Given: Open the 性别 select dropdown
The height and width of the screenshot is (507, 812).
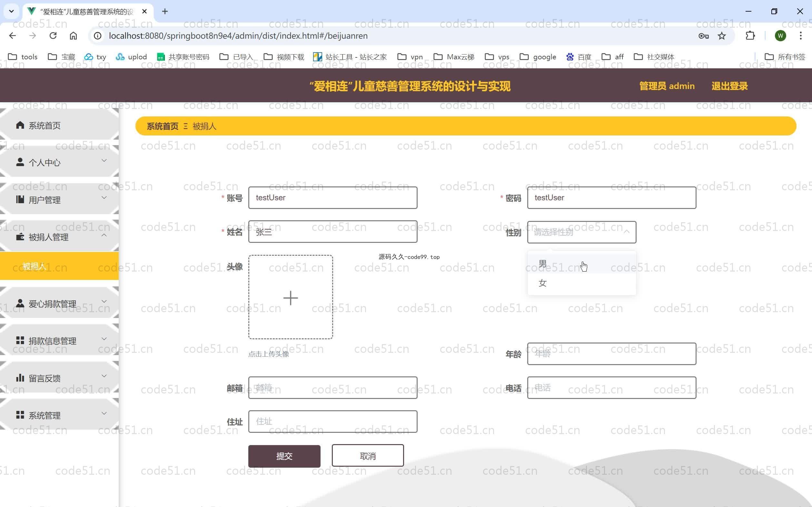Looking at the screenshot, I should click(x=581, y=232).
